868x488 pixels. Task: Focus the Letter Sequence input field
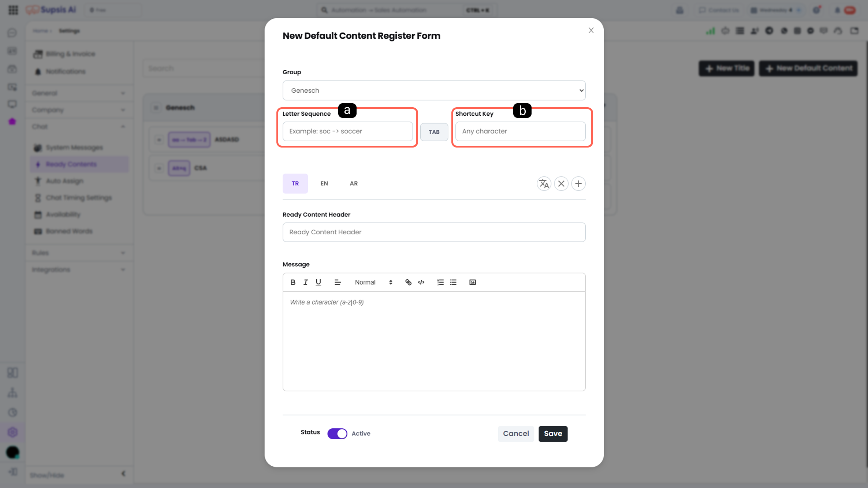click(x=347, y=131)
